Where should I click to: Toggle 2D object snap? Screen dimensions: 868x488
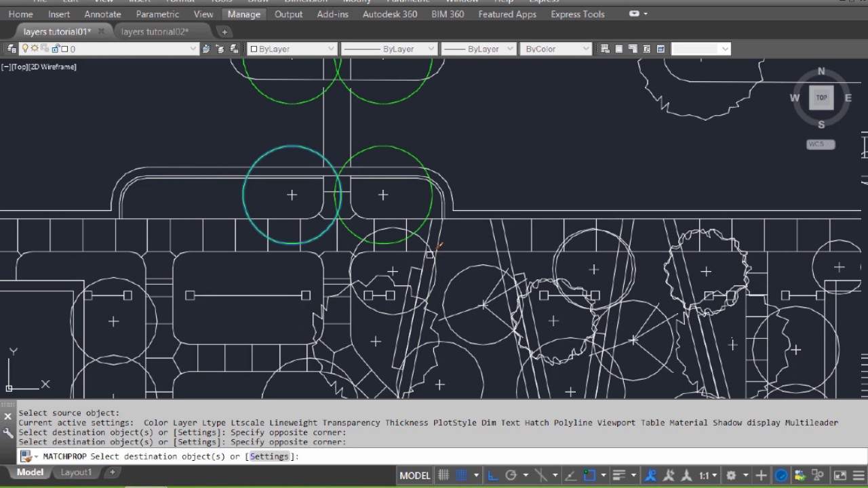(x=589, y=475)
